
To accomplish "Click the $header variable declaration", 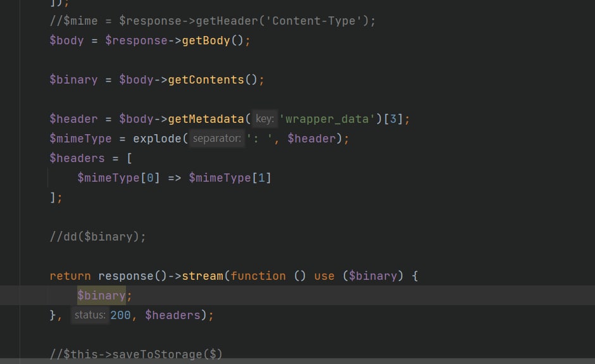I will coord(73,119).
